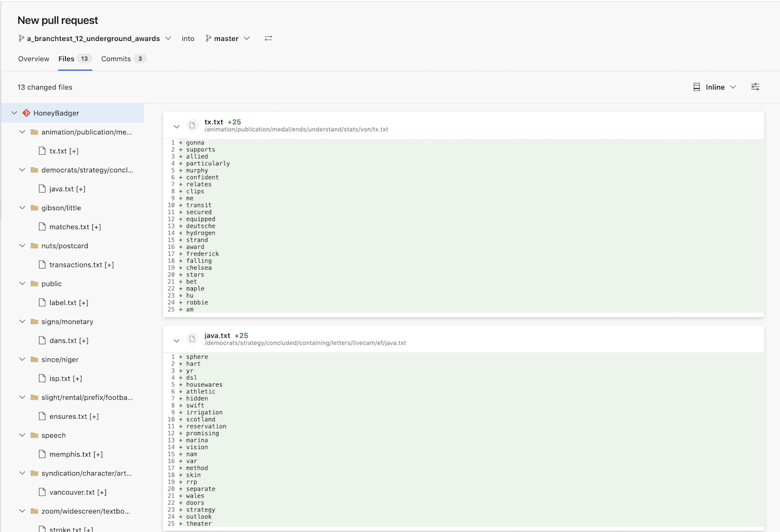Image resolution: width=780 pixels, height=532 pixels.
Task: Click file icon next to label.txt
Action: pos(42,303)
